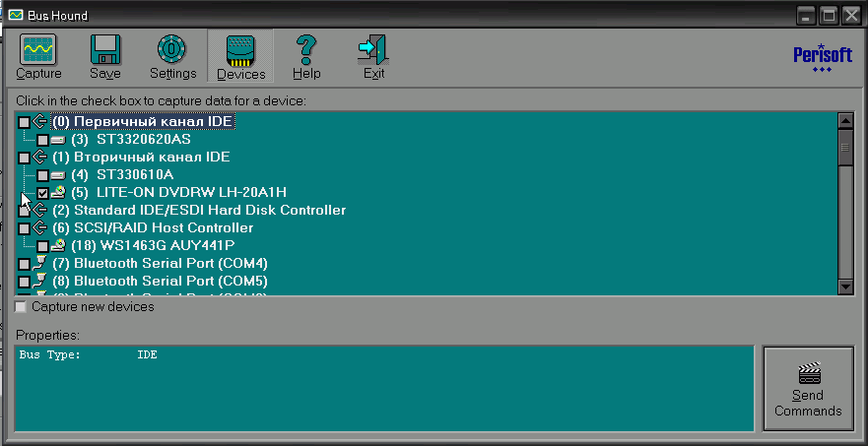The width and height of the screenshot is (868, 446).
Task: Select Standard IDE/ESDI Hard Disk Controller row
Action: [199, 211]
